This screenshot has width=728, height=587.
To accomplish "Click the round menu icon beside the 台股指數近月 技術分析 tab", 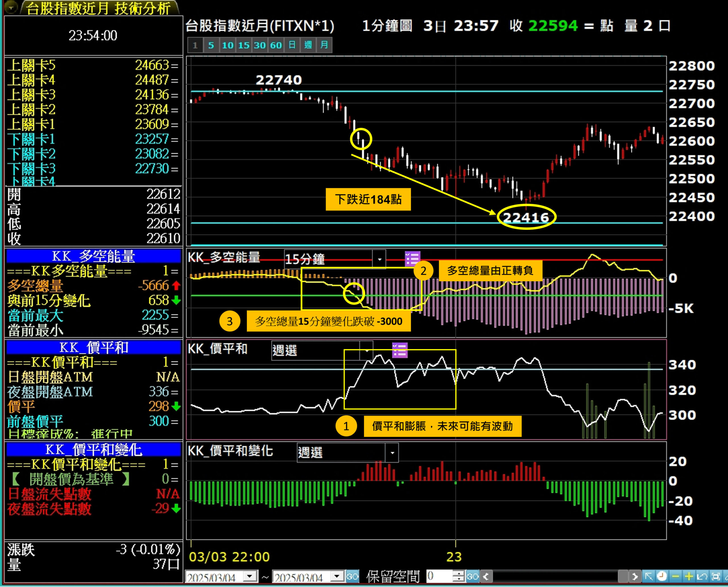I will (11, 7).
